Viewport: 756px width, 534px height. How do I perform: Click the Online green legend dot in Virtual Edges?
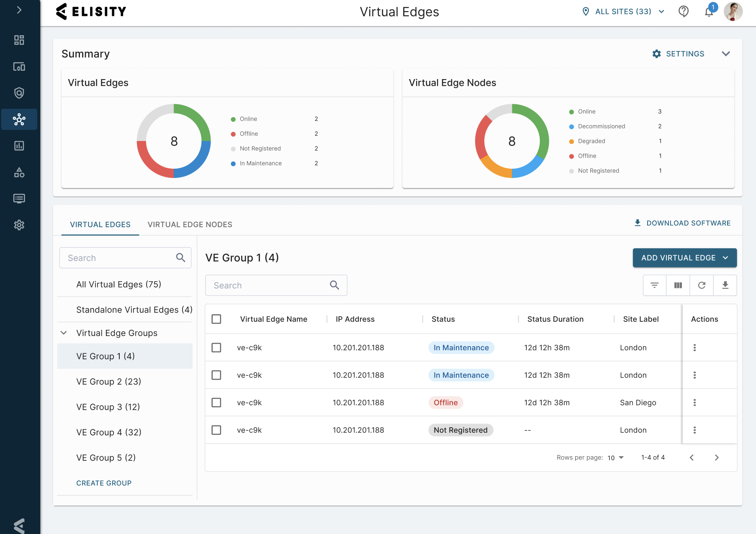coord(233,119)
